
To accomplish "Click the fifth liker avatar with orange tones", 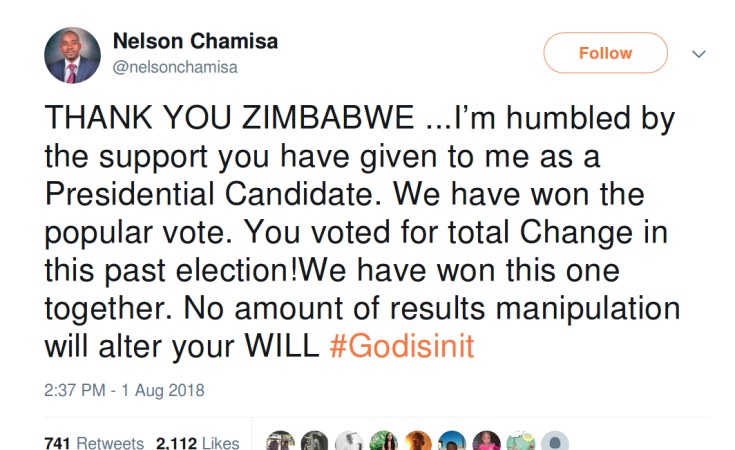I will tap(418, 442).
